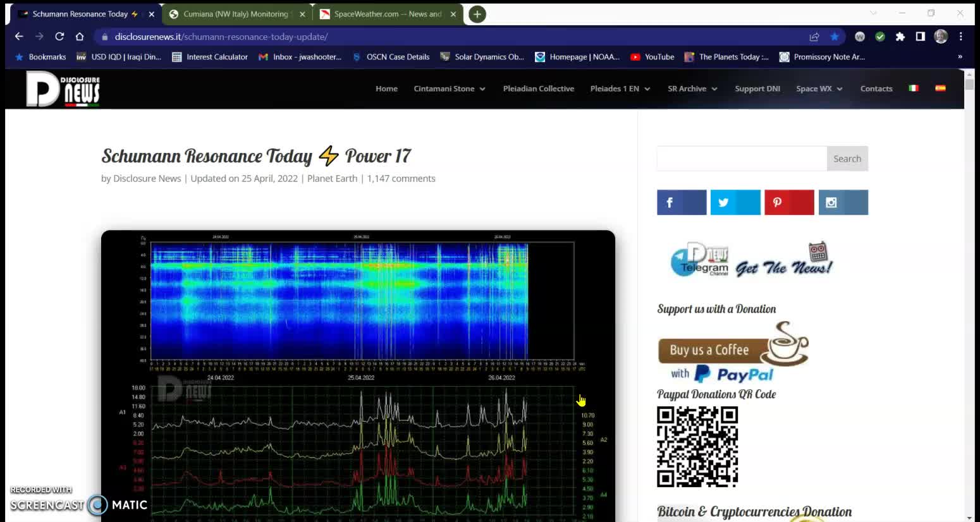Click the PayPal donations QR code

click(x=697, y=447)
